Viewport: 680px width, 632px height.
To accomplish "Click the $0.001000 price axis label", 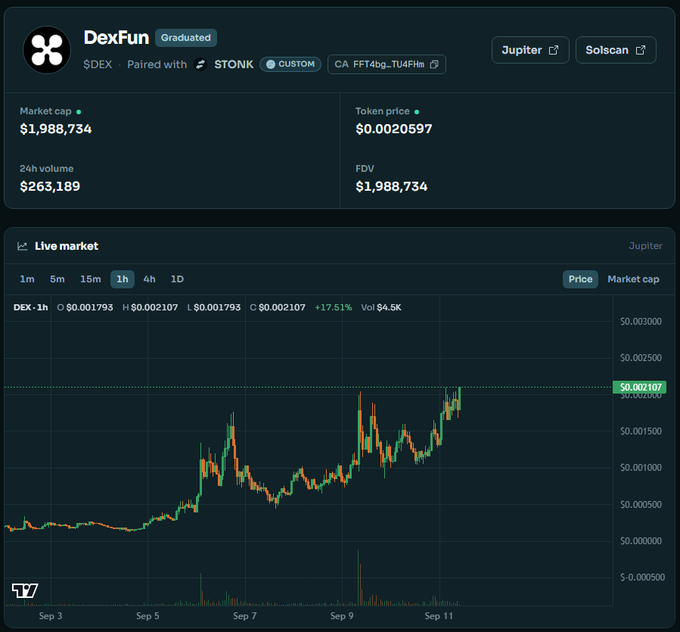I will point(641,468).
